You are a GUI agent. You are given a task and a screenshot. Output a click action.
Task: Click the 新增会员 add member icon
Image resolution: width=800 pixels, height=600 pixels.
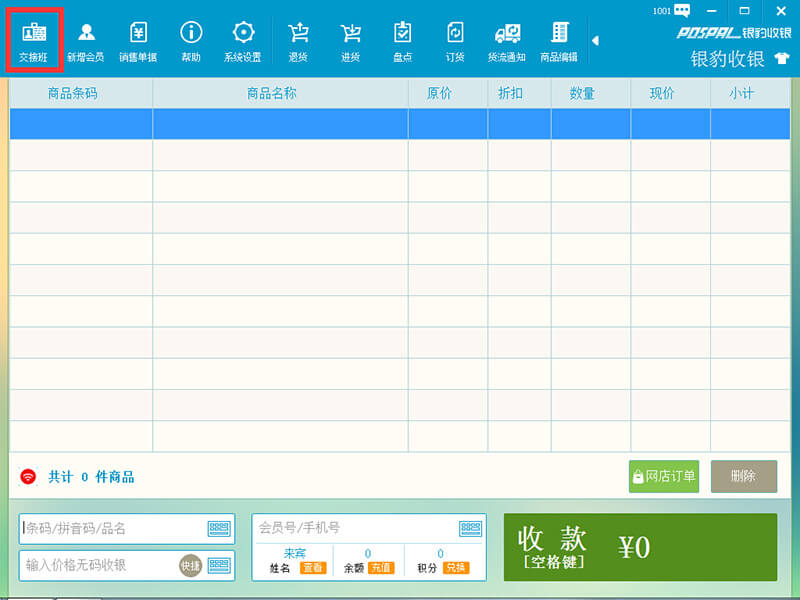[86, 42]
